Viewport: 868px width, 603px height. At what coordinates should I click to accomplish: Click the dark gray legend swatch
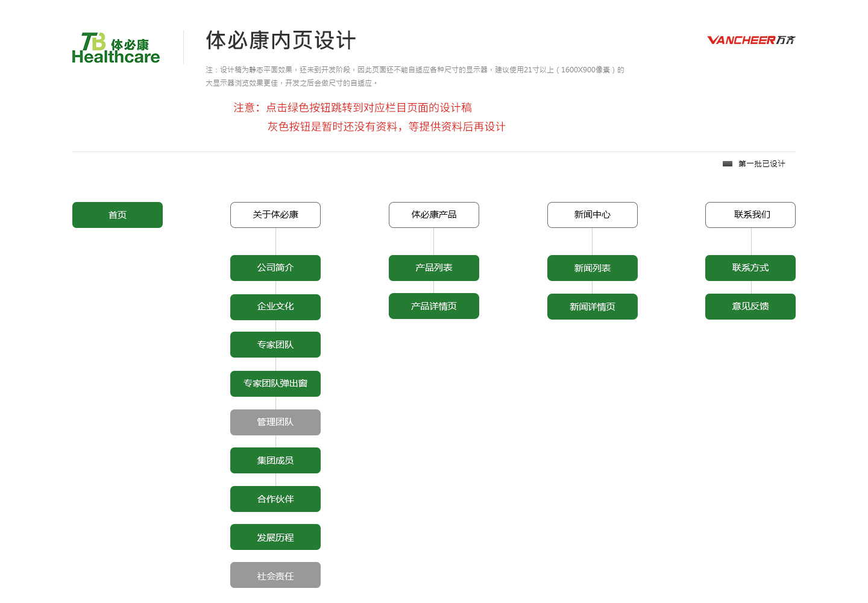[x=728, y=164]
